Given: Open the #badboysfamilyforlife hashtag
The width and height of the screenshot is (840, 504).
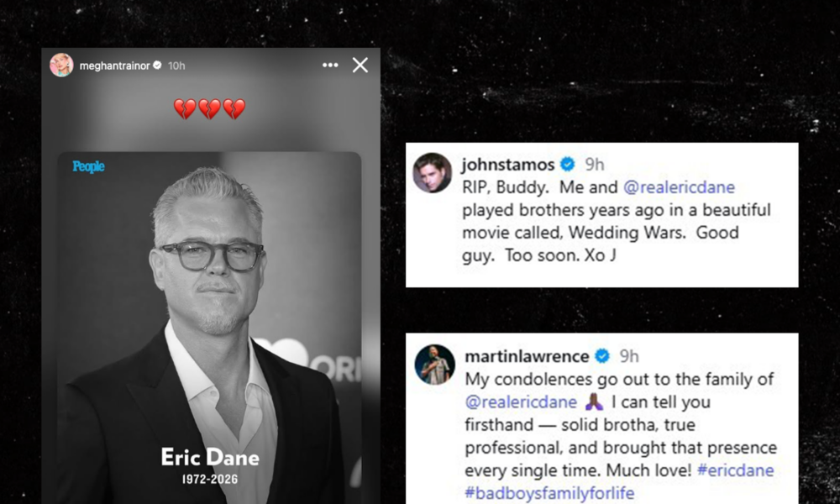Looking at the screenshot, I should point(549,493).
